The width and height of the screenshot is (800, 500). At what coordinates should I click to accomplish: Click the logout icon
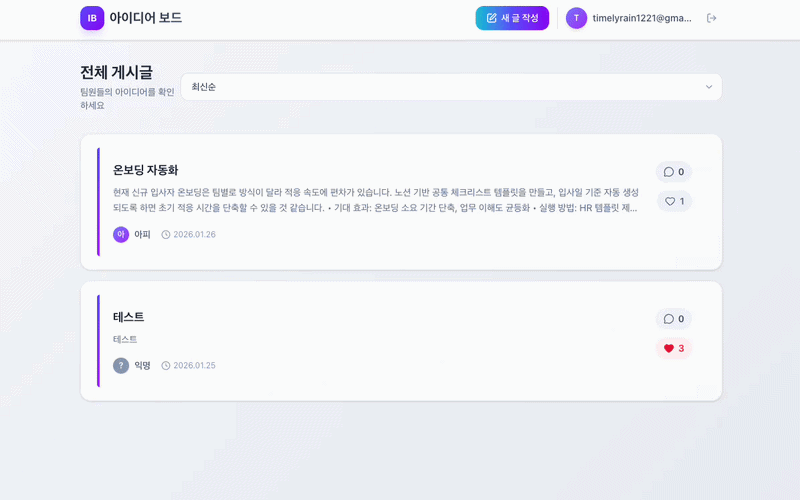click(x=711, y=18)
